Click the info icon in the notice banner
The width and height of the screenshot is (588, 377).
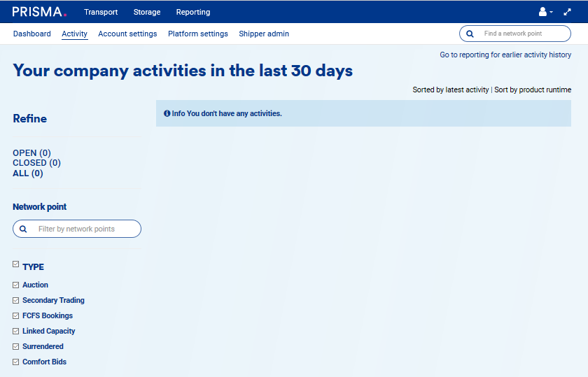[167, 113]
